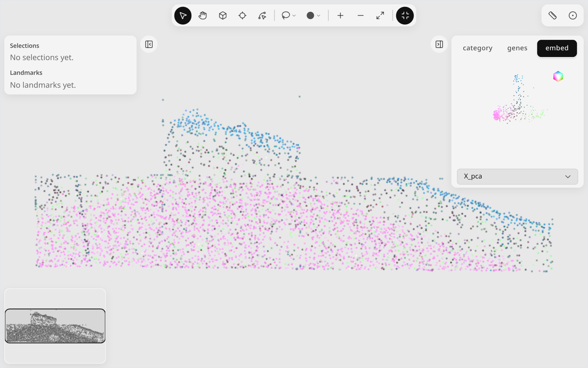Click the circled dot icon
Viewport: 588px width, 368px height.
pos(573,16)
